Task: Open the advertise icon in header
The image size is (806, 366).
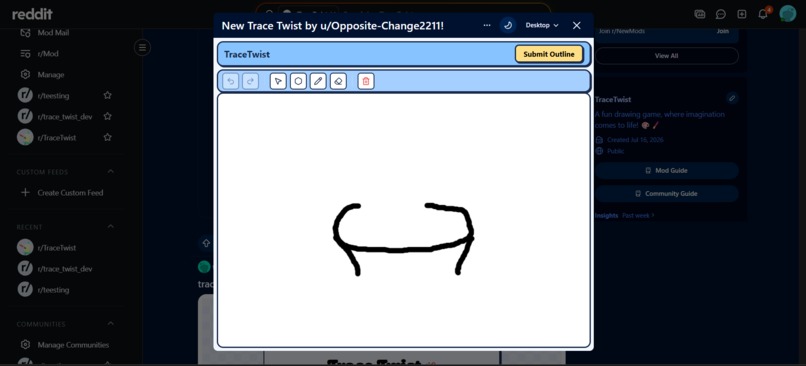Action: (x=700, y=14)
